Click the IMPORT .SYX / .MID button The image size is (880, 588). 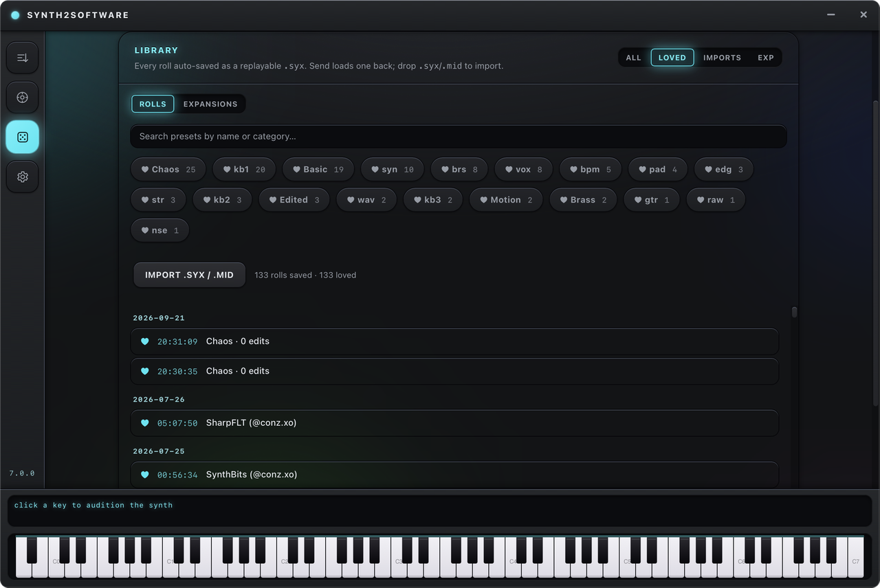(x=189, y=275)
